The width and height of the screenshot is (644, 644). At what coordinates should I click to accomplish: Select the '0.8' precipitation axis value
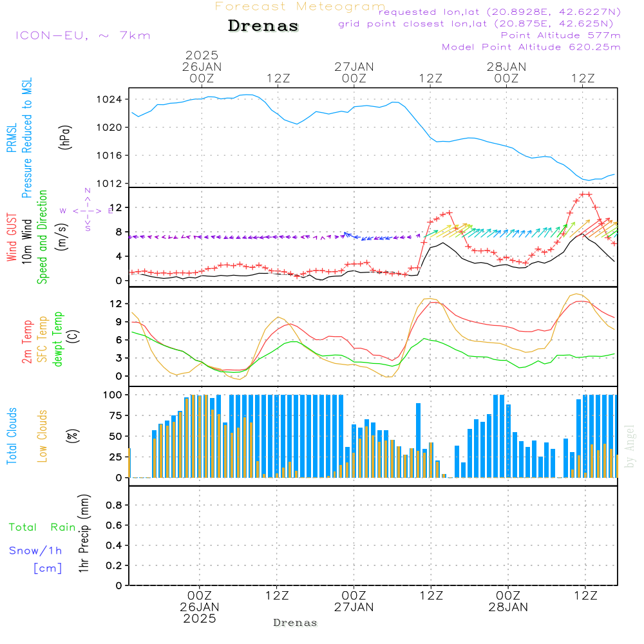coord(114,505)
